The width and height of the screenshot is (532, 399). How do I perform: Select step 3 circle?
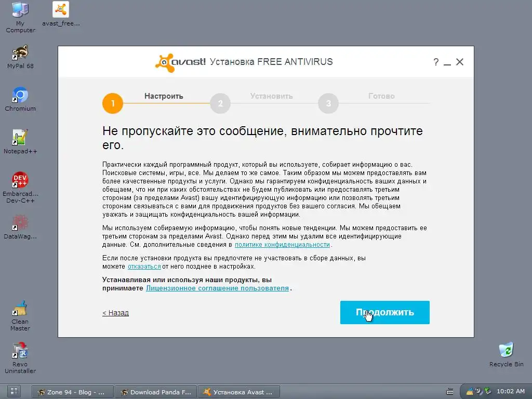pyautogui.click(x=328, y=103)
